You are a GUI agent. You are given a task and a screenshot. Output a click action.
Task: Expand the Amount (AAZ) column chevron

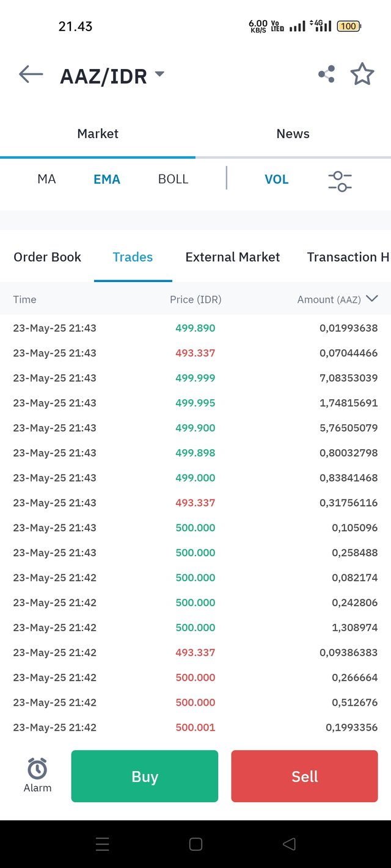tap(371, 298)
